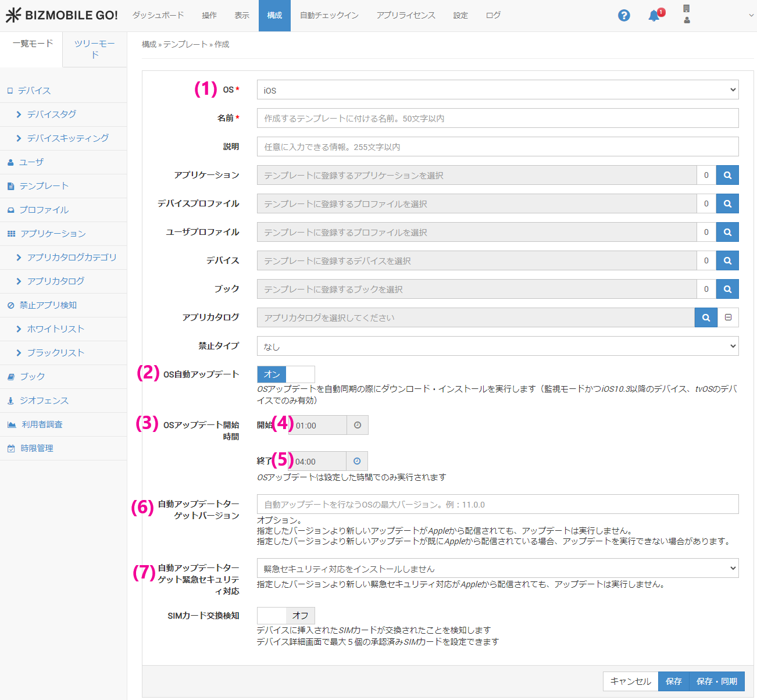
Task: Open the notifications bell icon
Action: click(x=654, y=16)
